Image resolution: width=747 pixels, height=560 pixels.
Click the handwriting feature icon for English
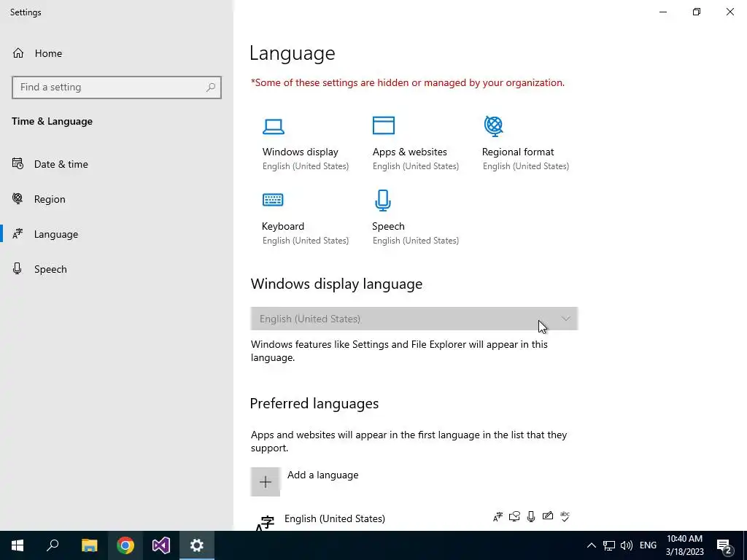coord(548,516)
